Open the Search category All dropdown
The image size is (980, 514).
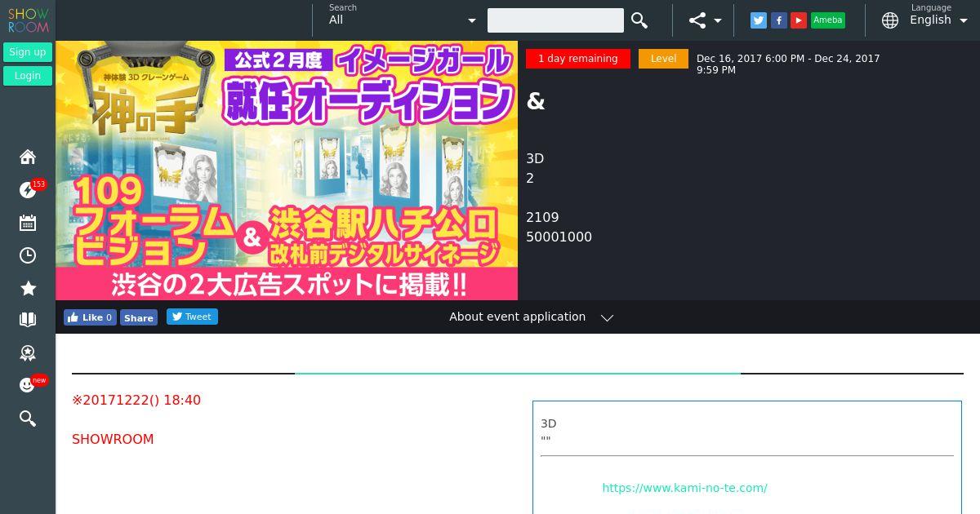(x=403, y=20)
